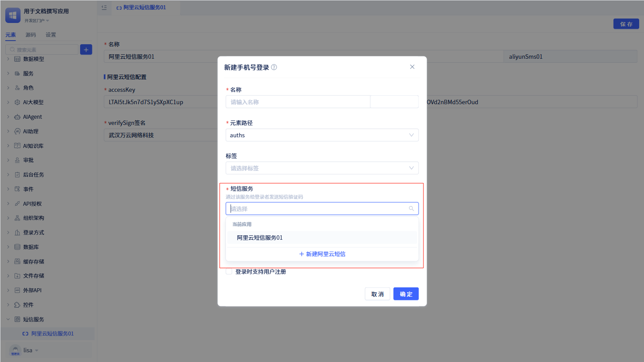This screenshot has width=644, height=362.
Task: Click the dialog 名称 input field
Action: (x=298, y=102)
